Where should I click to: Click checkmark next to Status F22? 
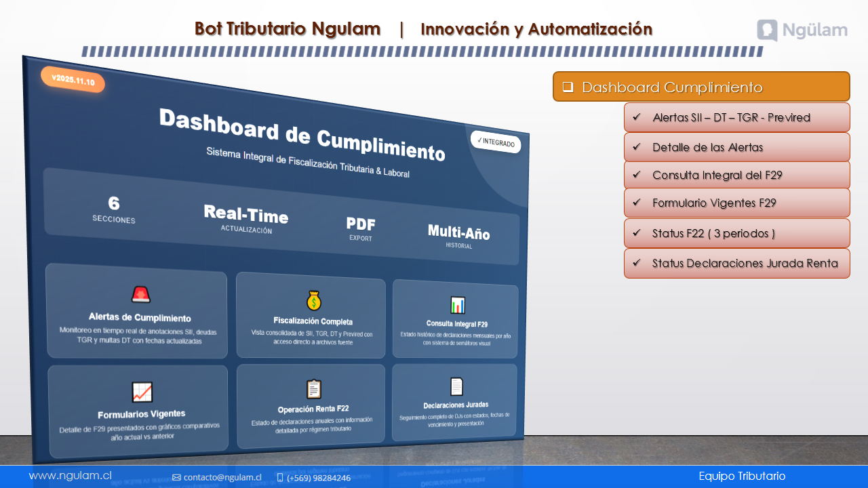click(x=636, y=233)
